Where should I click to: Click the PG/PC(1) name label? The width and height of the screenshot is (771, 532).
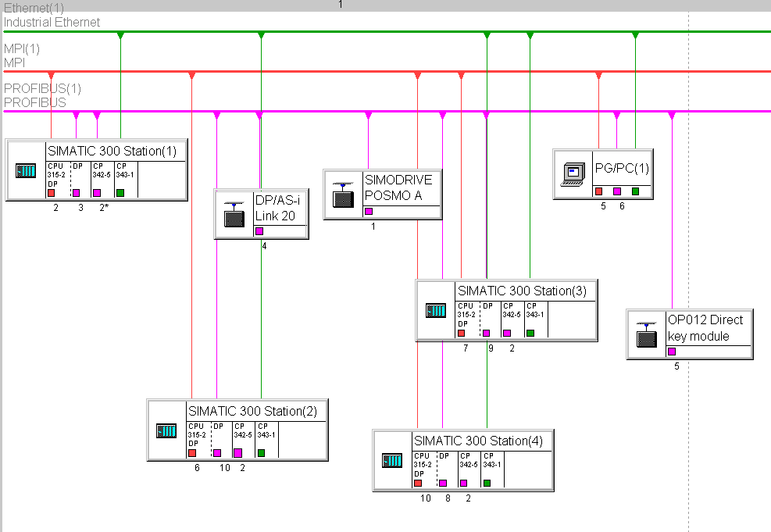click(622, 168)
